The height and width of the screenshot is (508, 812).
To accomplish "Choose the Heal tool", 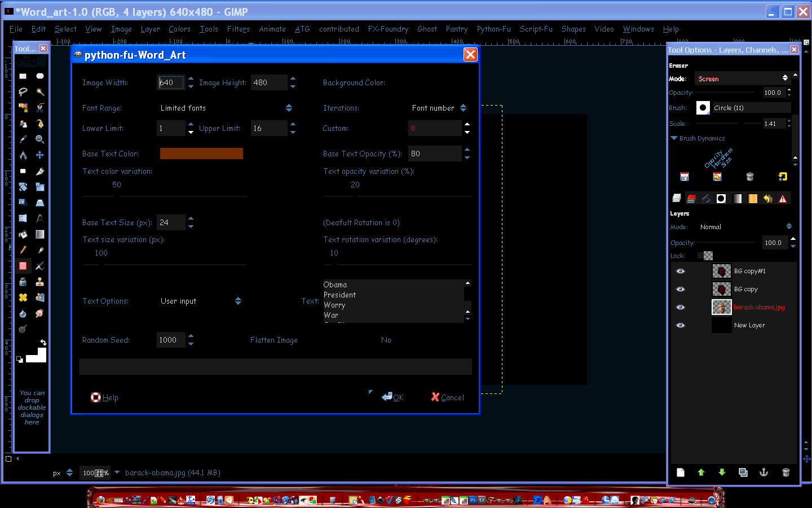I will coord(23,297).
